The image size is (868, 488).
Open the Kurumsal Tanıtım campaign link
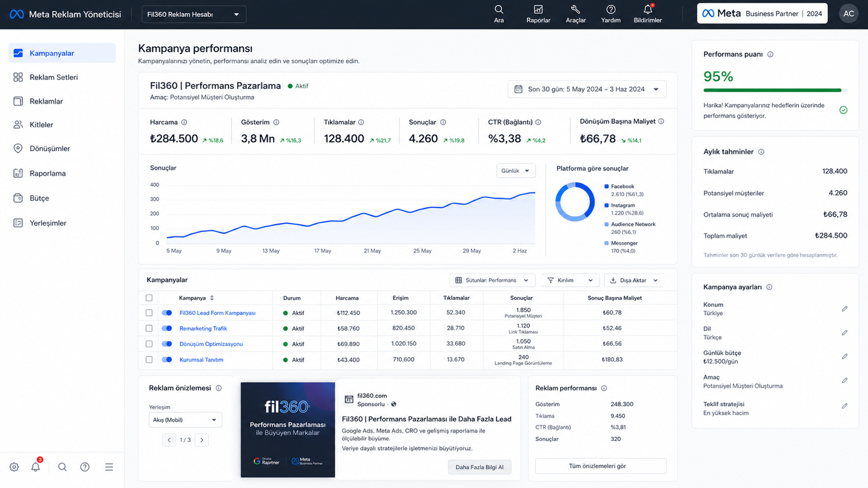tap(201, 359)
